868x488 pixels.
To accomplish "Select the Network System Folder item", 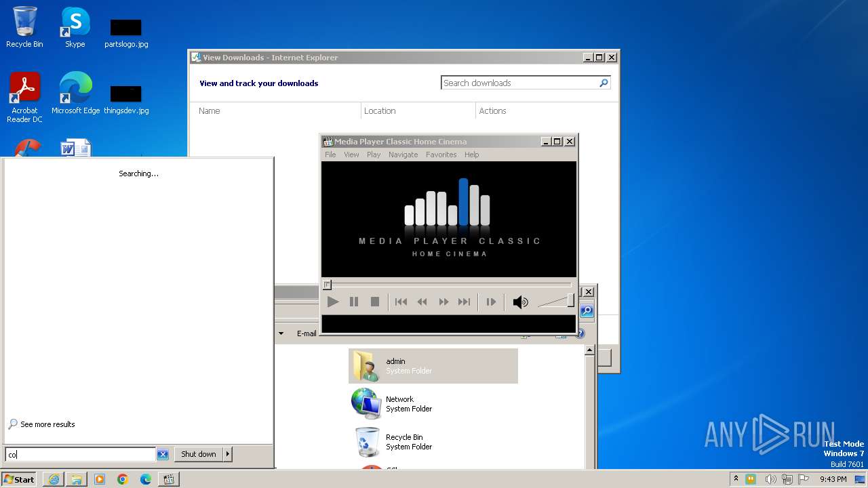I will 433,404.
